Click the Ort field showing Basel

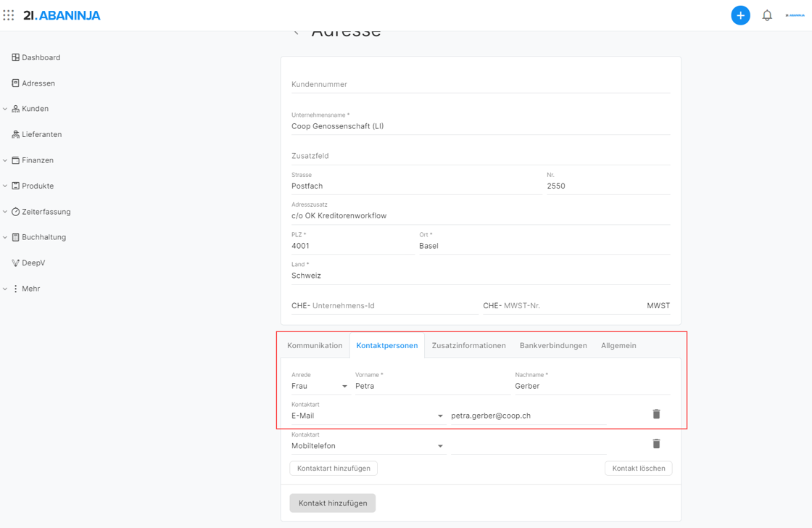544,246
